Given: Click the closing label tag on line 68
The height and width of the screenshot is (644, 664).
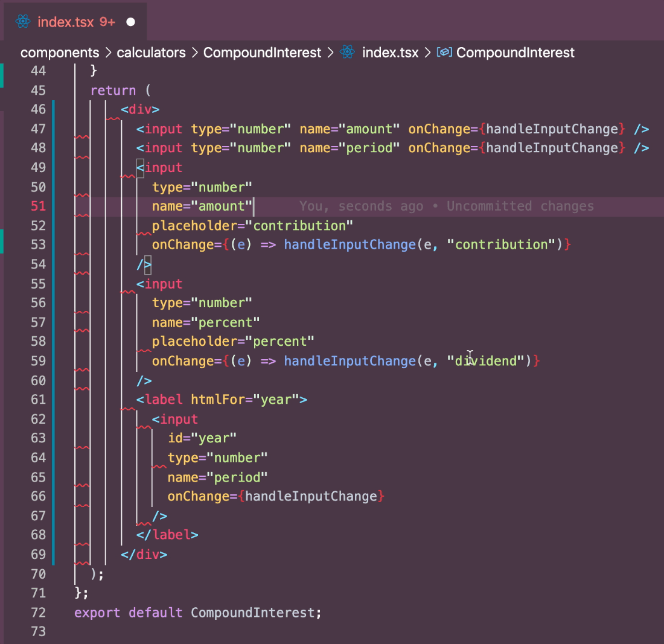Looking at the screenshot, I should pos(167,535).
